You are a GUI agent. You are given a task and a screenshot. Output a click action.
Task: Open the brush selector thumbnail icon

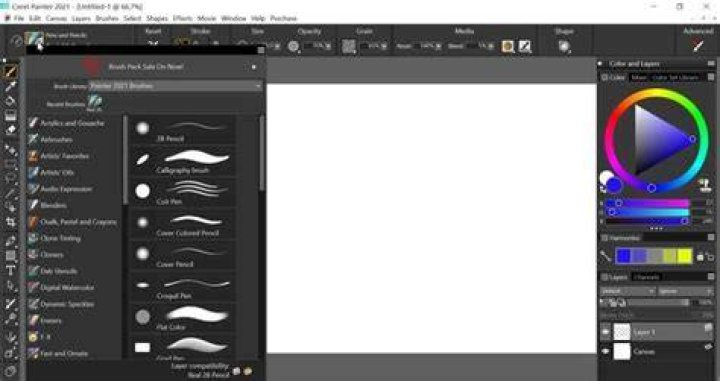tap(34, 39)
